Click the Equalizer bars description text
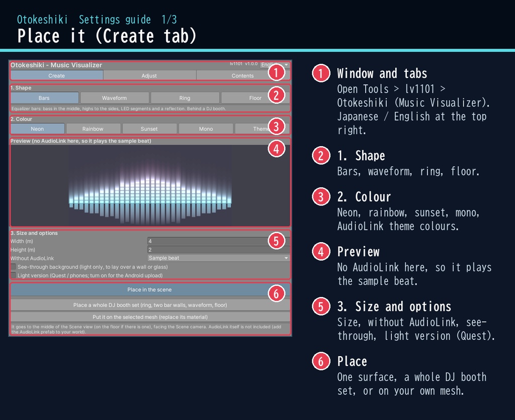Image resolution: width=515 pixels, height=420 pixels. pyautogui.click(x=119, y=109)
